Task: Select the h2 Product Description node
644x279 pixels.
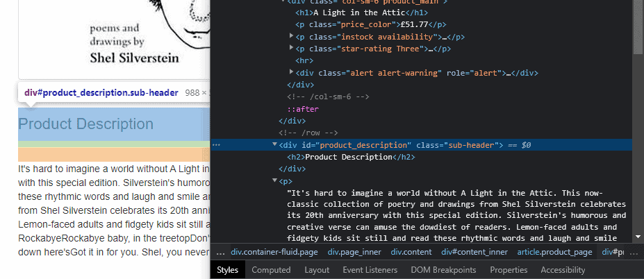Action: 351,157
